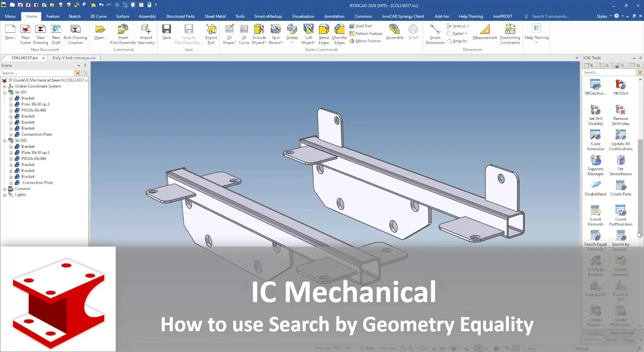Open the Measurement tool
644x352 pixels.
pyautogui.click(x=485, y=32)
